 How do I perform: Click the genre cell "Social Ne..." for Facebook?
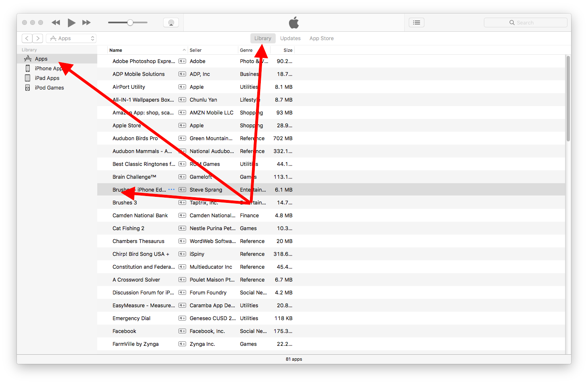point(253,331)
